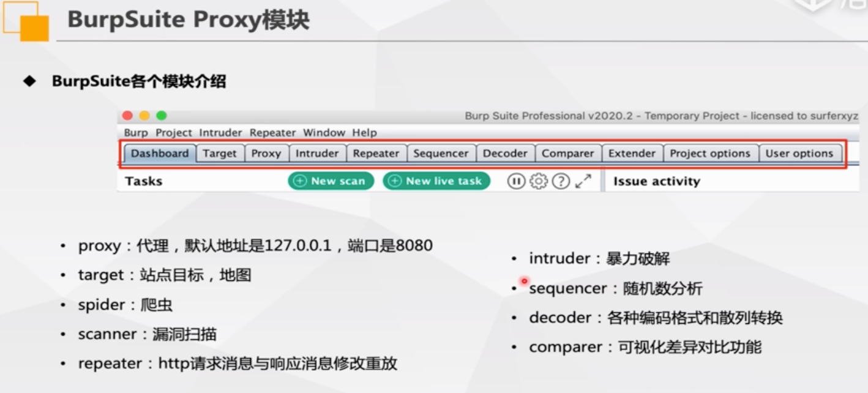Click the subtitle 'BurpSuite各个模块介绍'
This screenshot has width=868, height=393.
point(139,81)
